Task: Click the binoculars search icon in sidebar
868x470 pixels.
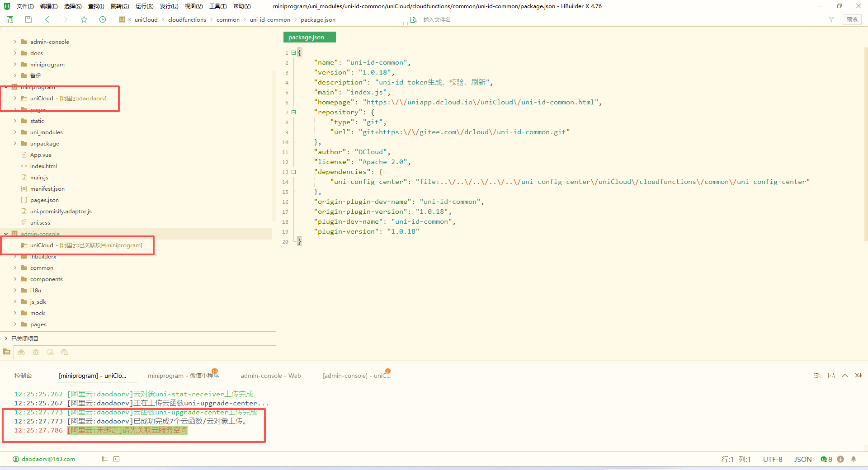Action: (x=21, y=352)
